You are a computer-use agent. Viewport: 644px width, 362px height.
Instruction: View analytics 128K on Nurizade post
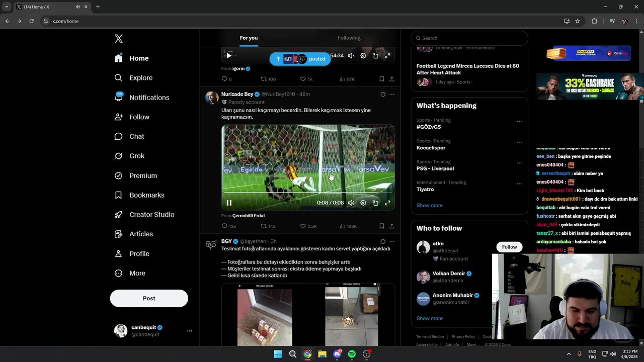[x=348, y=226]
